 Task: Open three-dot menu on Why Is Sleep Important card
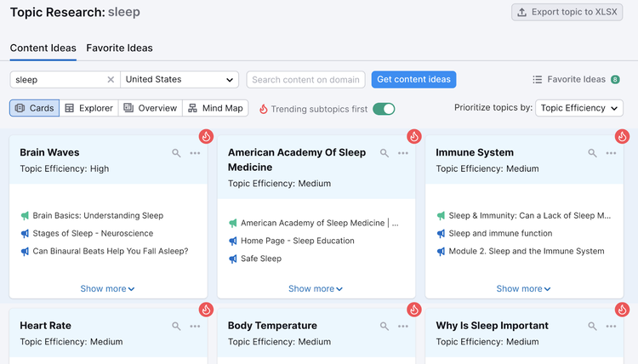pyautogui.click(x=611, y=327)
